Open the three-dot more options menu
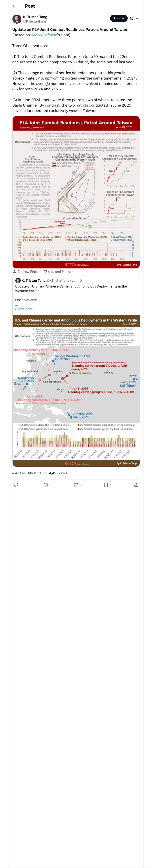This screenshot has width=152, height=868. click(138, 18)
